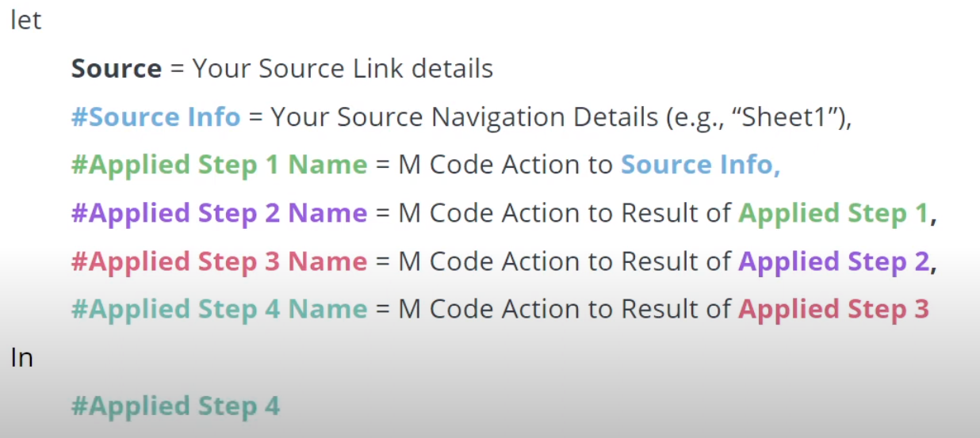
Task: Click the purple "Applied Step 2" reference
Action: click(x=833, y=261)
